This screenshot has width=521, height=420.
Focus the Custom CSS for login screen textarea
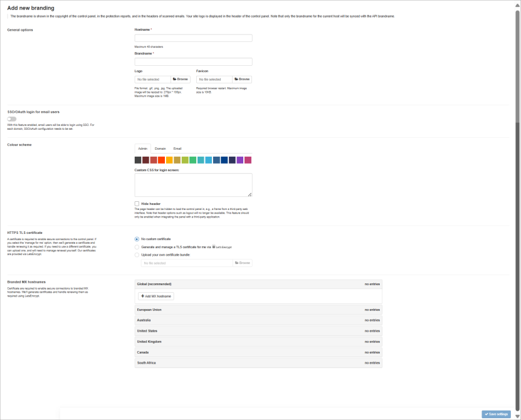click(x=193, y=185)
